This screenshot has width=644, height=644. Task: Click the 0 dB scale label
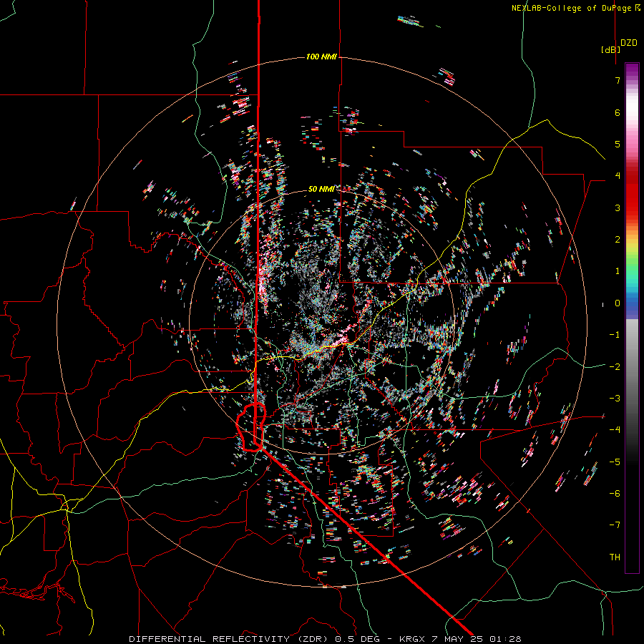pyautogui.click(x=618, y=303)
